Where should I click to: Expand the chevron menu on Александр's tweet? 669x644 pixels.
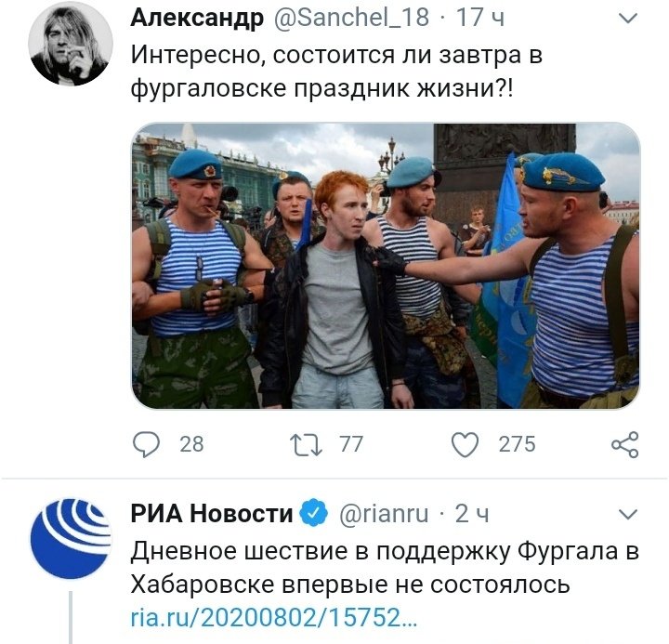(627, 18)
